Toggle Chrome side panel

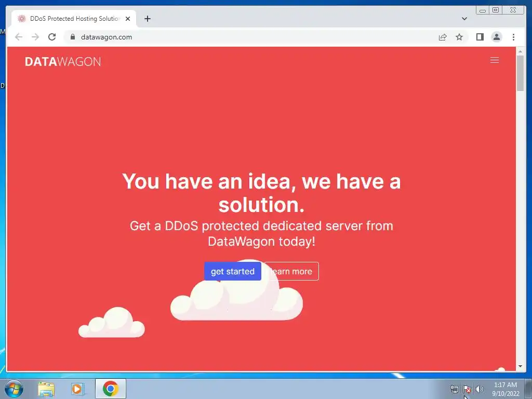click(x=480, y=37)
